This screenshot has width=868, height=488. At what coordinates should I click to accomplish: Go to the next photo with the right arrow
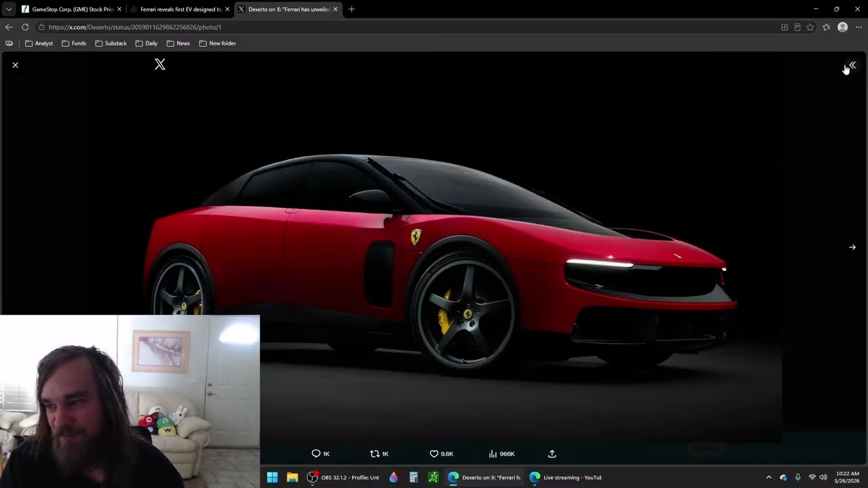click(852, 247)
